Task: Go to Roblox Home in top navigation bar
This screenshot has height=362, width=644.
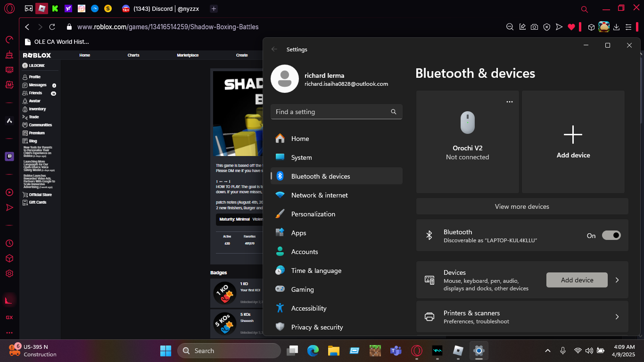Action: click(x=85, y=55)
